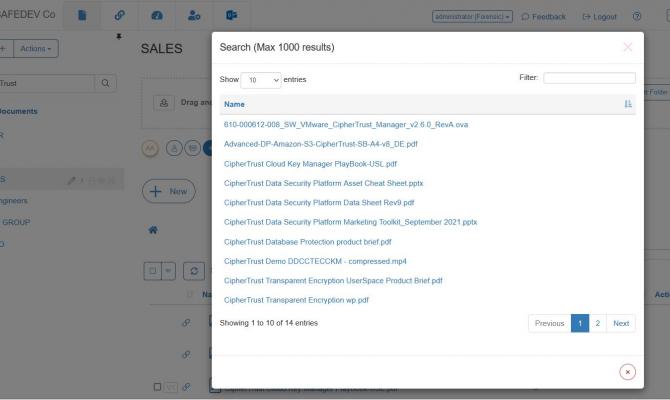The height and width of the screenshot is (400, 670).
Task: Click the New button in SALES view
Action: coord(169,191)
